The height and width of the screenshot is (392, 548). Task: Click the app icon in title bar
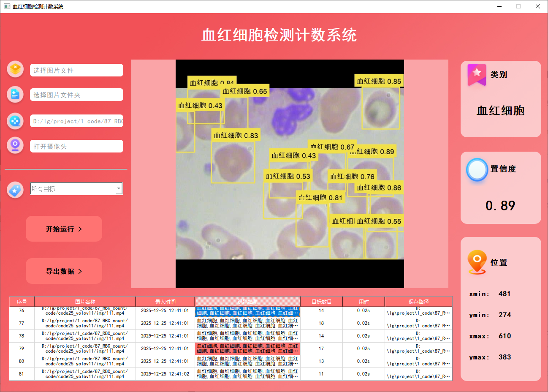7,6
